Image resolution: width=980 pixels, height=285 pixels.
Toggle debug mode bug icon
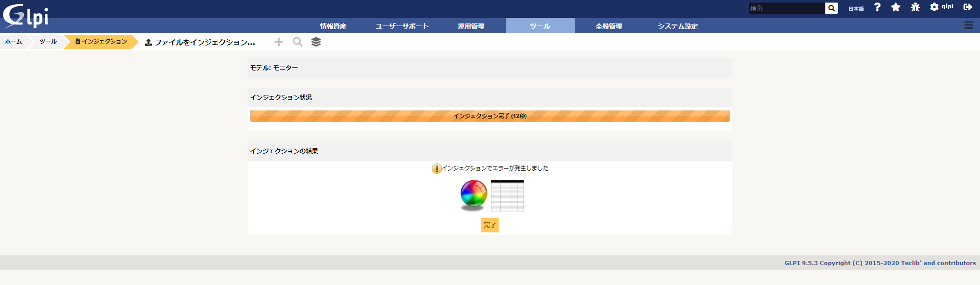tap(915, 7)
